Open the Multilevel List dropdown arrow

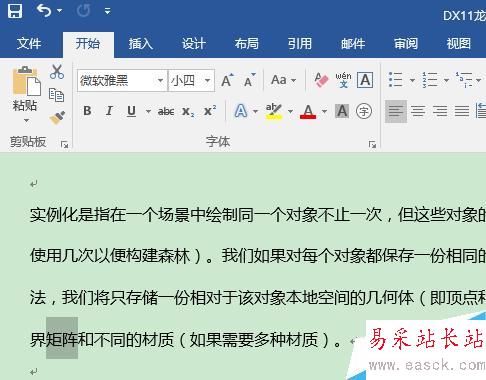[478, 80]
